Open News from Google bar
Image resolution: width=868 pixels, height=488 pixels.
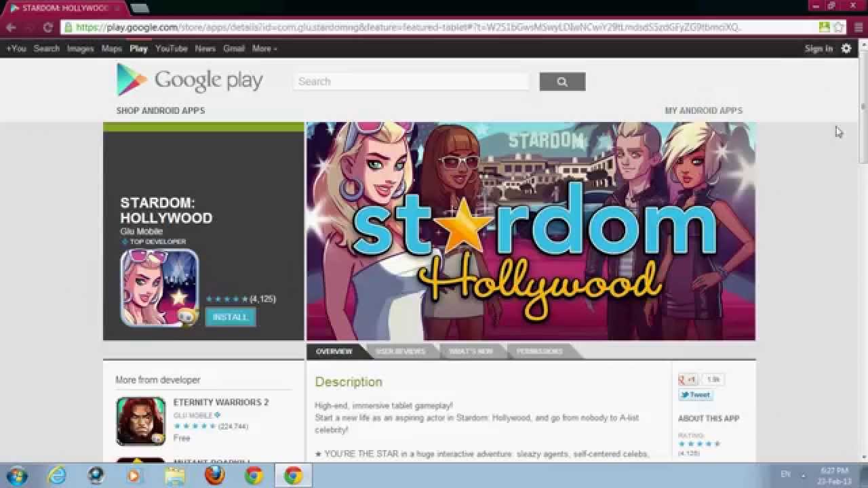pos(205,48)
